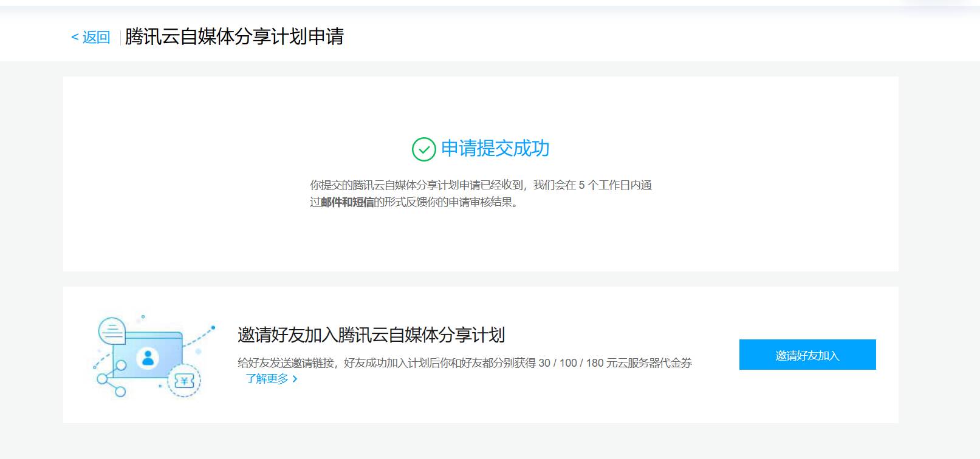Screen dimensions: 980x459
Task: Click the 腾讯云自媒体分享计划申请 page title
Action: [235, 36]
